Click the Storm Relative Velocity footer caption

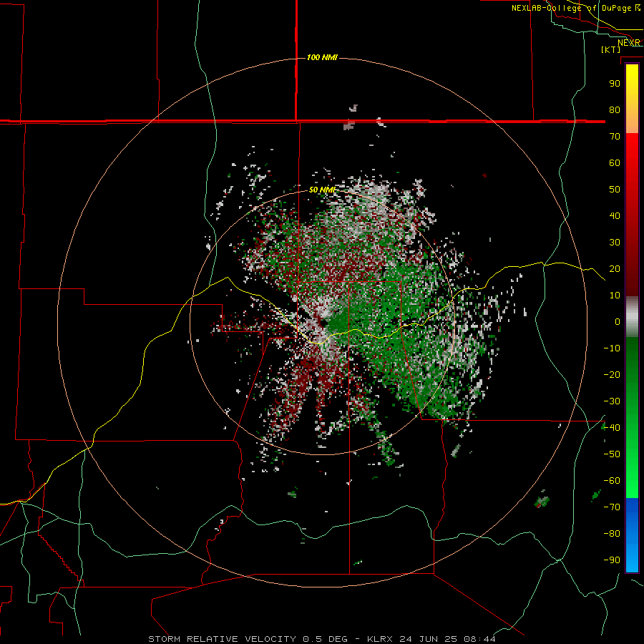pos(321,639)
